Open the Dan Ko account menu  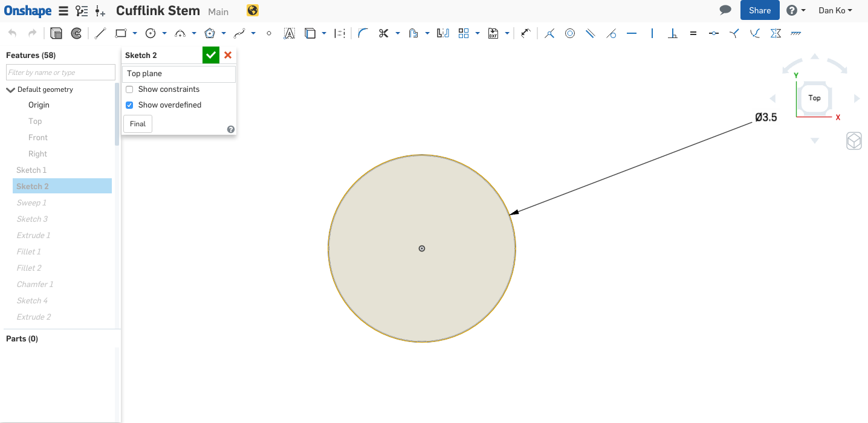tap(835, 10)
